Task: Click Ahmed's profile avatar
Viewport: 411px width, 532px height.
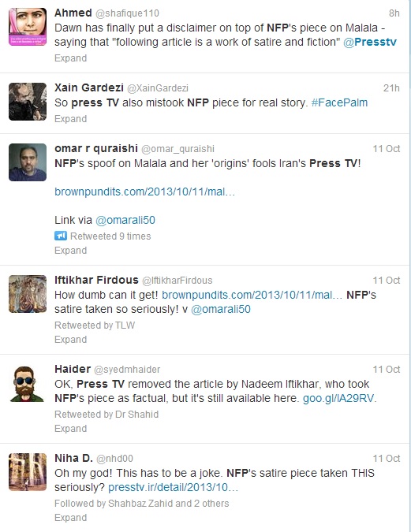Action: click(x=28, y=27)
